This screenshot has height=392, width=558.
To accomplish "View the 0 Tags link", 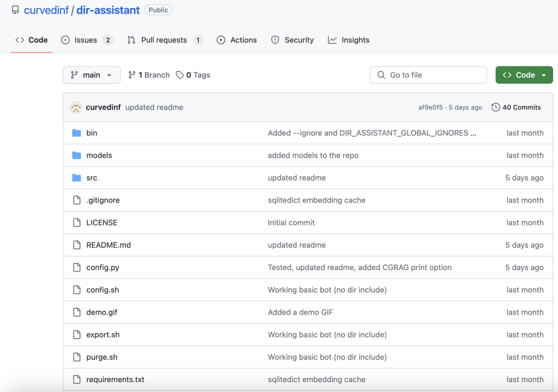I will tap(193, 75).
